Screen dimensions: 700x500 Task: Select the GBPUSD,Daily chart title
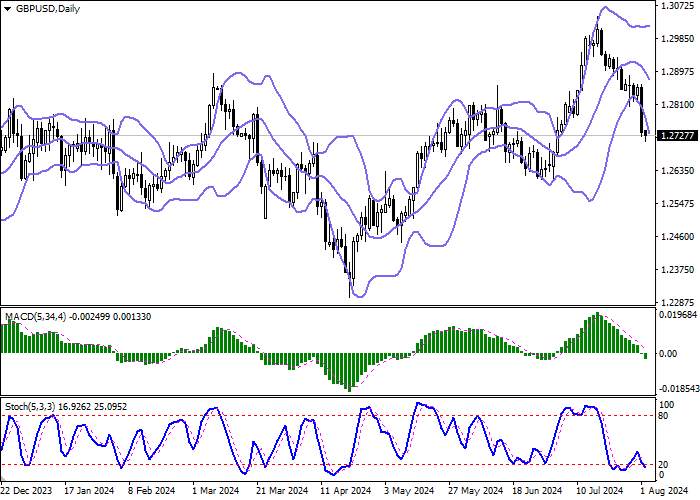(48, 9)
